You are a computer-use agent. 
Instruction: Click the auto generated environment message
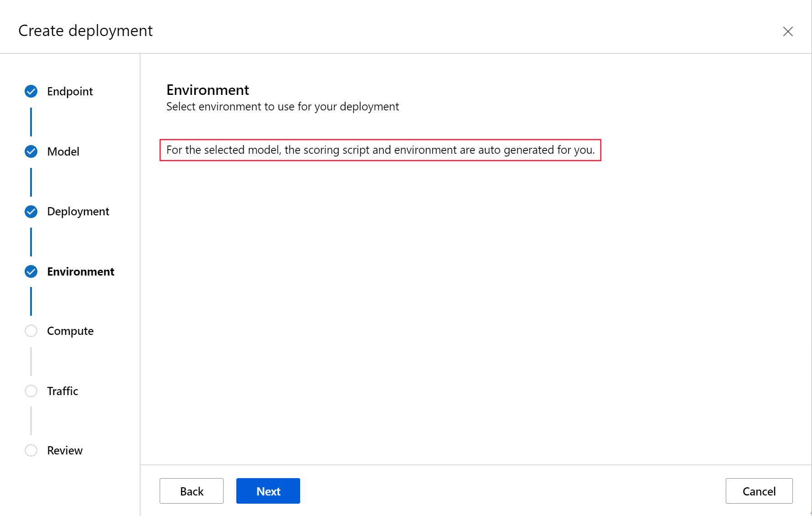(380, 150)
